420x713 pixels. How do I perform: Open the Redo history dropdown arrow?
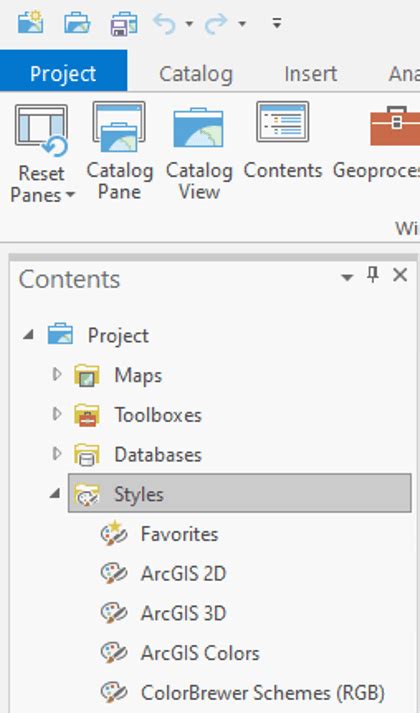(x=242, y=23)
